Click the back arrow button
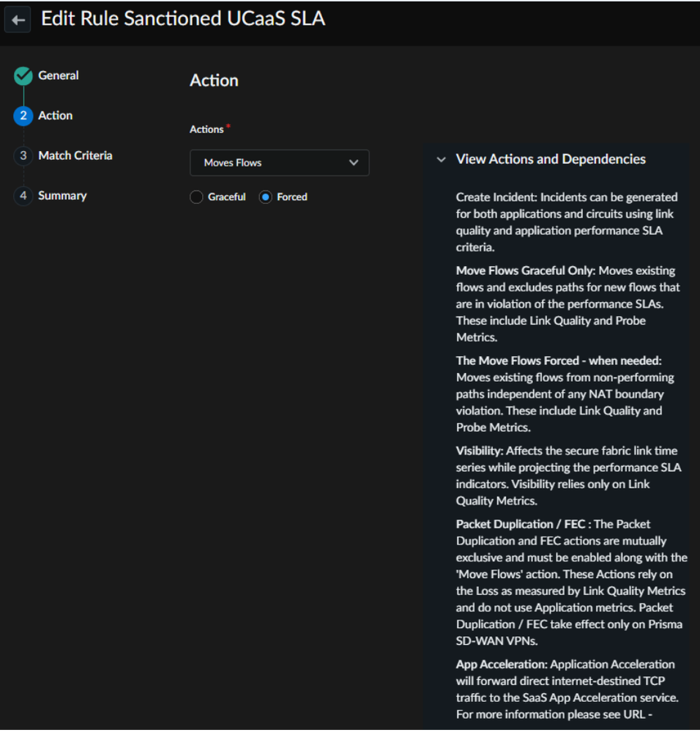The height and width of the screenshot is (732, 700). coord(18,20)
